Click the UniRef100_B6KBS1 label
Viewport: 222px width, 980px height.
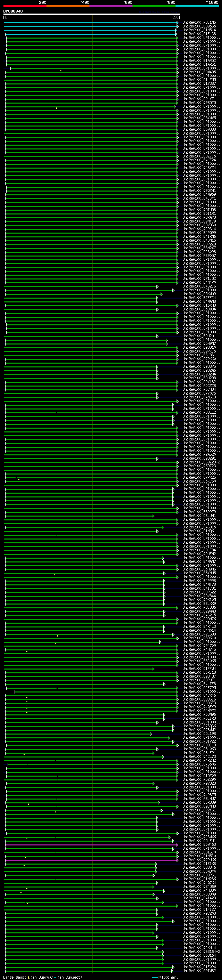pos(199,355)
